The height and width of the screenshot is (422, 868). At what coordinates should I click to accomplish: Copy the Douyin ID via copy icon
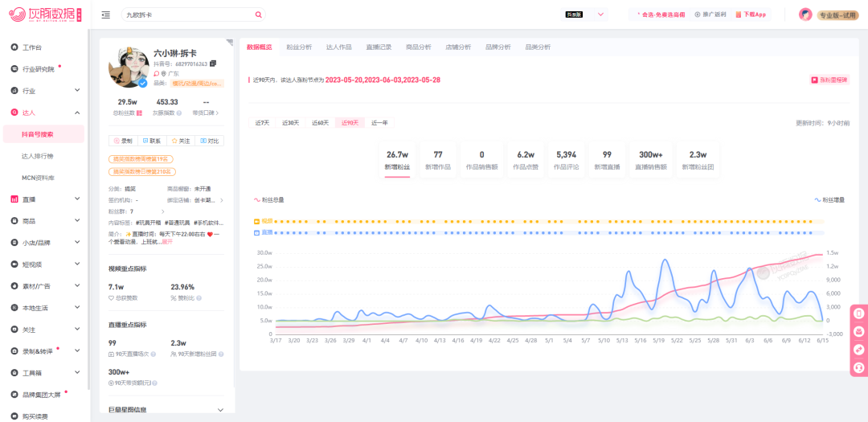pyautogui.click(x=213, y=64)
